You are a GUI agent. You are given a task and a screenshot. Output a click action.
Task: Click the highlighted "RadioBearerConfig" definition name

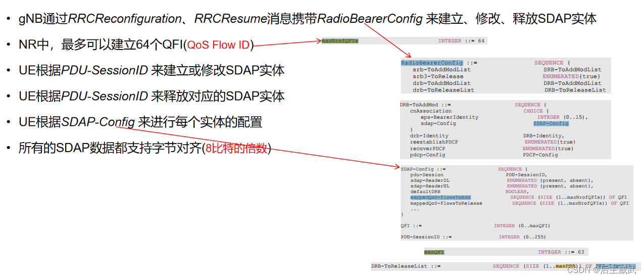pyautogui.click(x=432, y=63)
